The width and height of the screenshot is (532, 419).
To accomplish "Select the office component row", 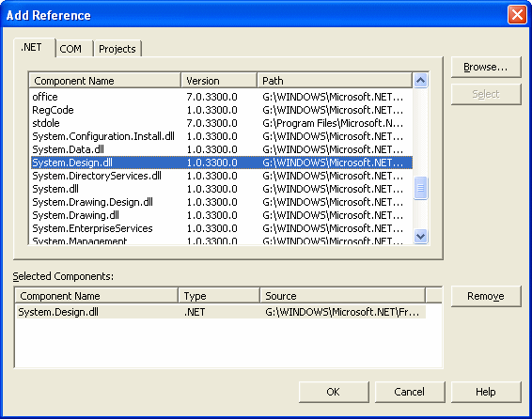I will coord(221,97).
